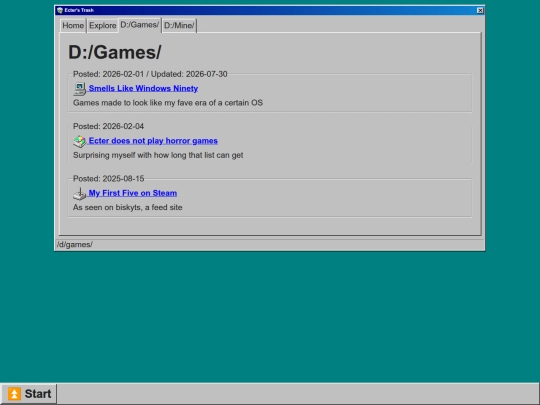Click the Posted: 2026-02-04 date text
The image size is (540, 405).
[x=108, y=126]
